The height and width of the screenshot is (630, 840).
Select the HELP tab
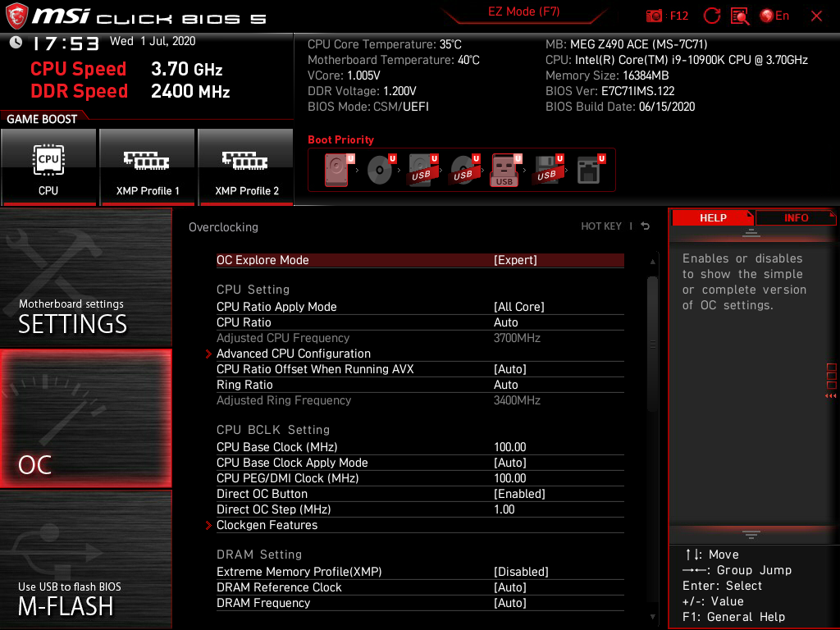712,217
